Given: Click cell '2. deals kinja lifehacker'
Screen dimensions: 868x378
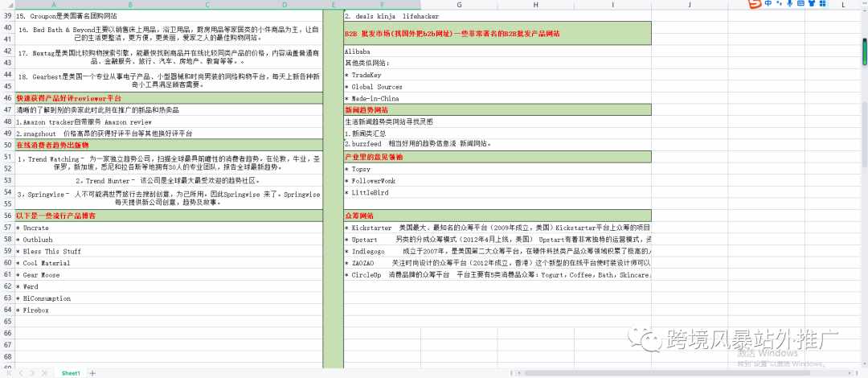Looking at the screenshot, I should click(x=497, y=16).
